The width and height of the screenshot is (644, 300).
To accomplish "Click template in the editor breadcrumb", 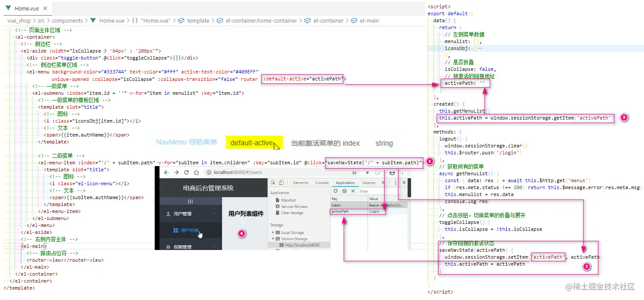I will point(198,20).
